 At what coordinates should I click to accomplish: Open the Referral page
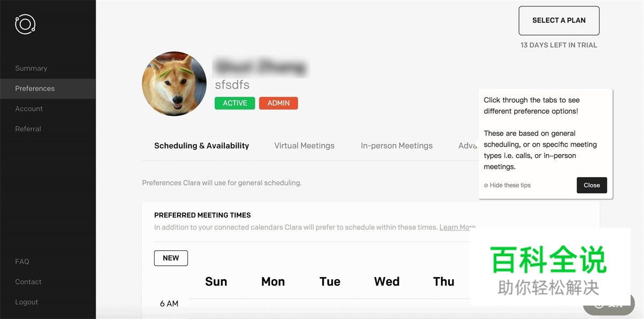point(28,129)
